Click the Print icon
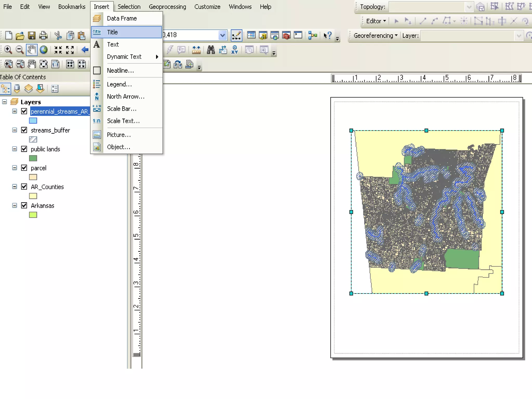The height and width of the screenshot is (399, 532). 43,36
